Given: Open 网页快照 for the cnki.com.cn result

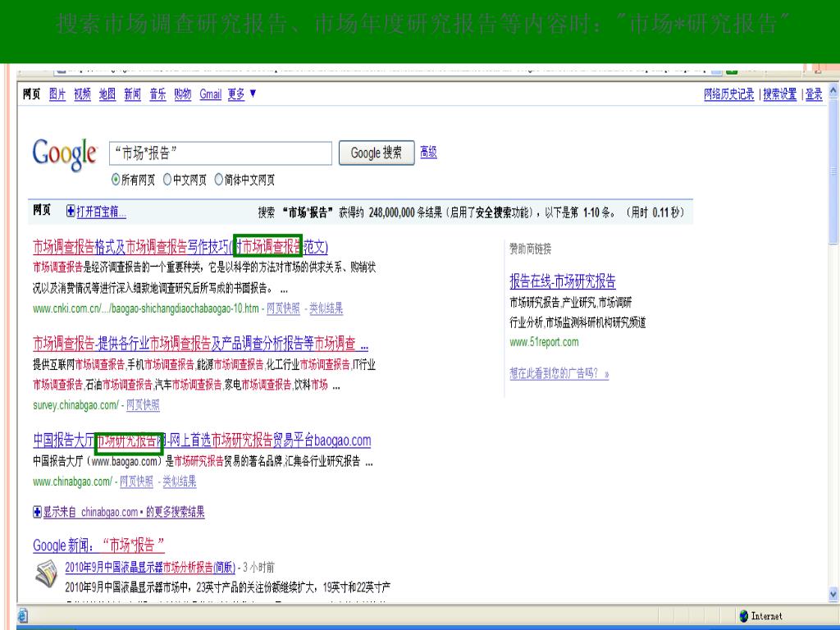Looking at the screenshot, I should [283, 308].
